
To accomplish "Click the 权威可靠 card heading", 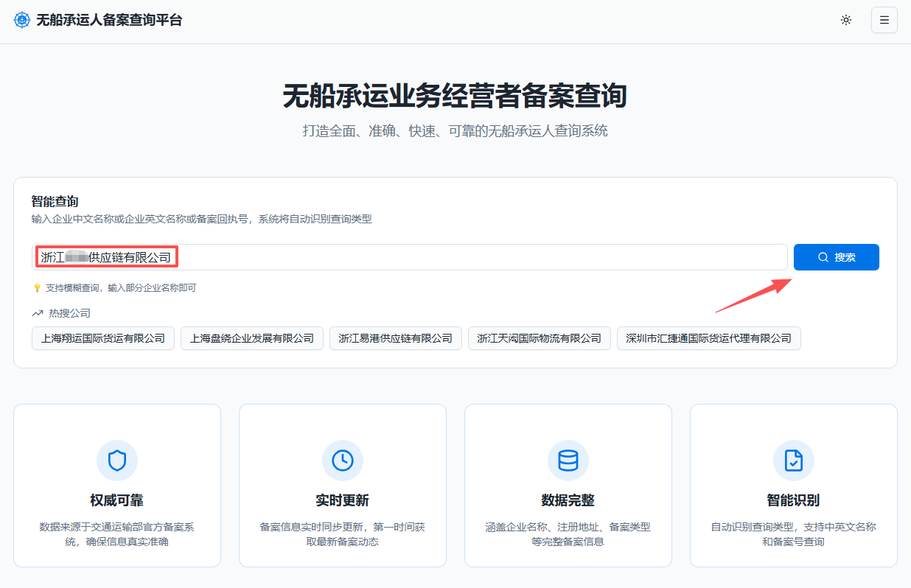I will [x=117, y=500].
